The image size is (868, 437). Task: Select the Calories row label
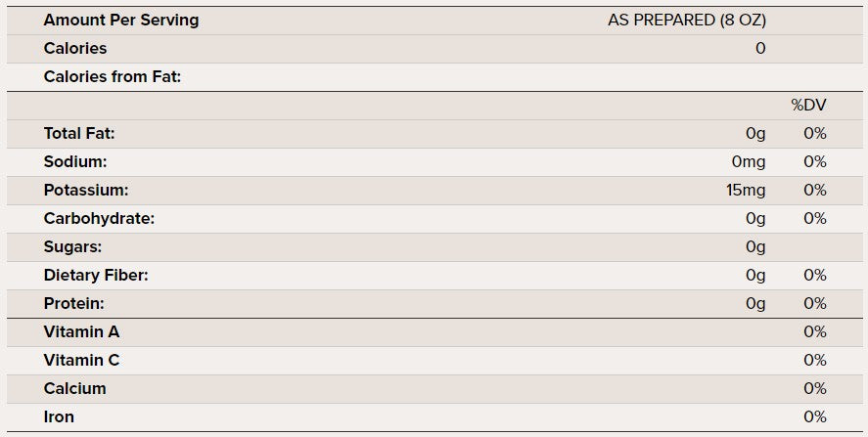(75, 49)
